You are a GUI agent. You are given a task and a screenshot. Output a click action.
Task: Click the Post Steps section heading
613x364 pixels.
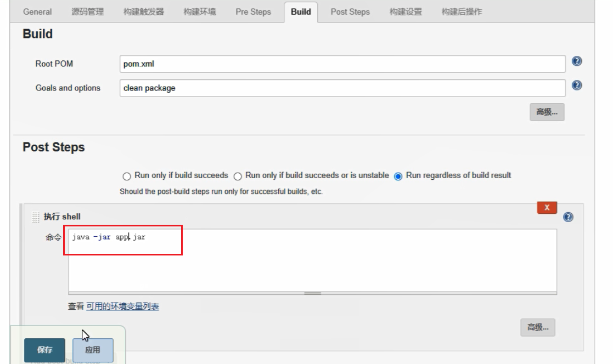[54, 147]
